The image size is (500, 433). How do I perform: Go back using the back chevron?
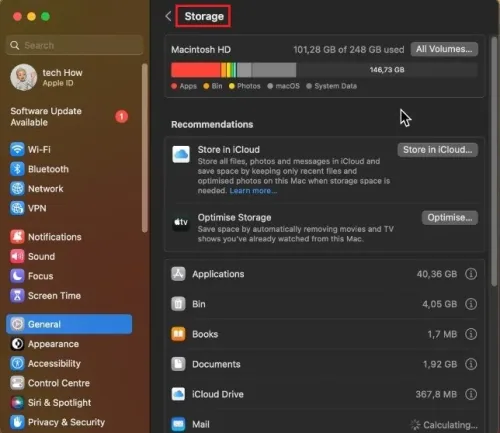tap(168, 16)
